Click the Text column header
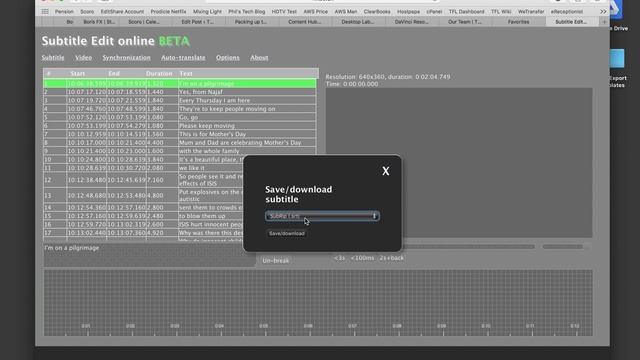This screenshot has height=360, width=640. [186, 73]
